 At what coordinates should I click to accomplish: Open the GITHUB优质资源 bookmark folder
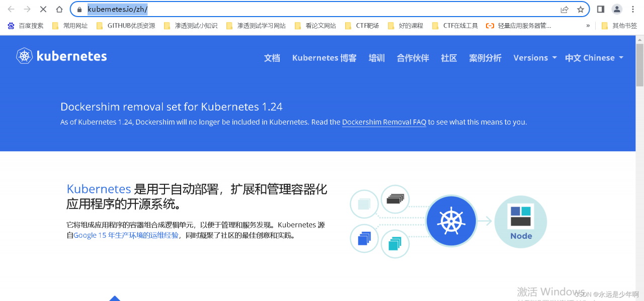pyautogui.click(x=125, y=26)
